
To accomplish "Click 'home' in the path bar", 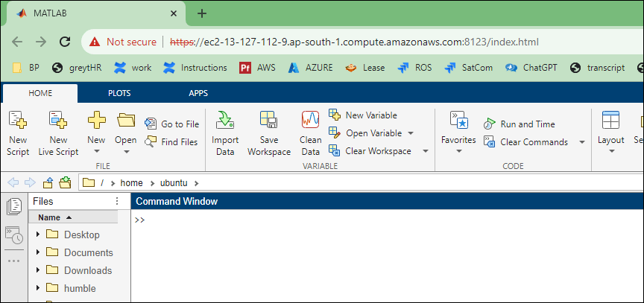I will [131, 183].
